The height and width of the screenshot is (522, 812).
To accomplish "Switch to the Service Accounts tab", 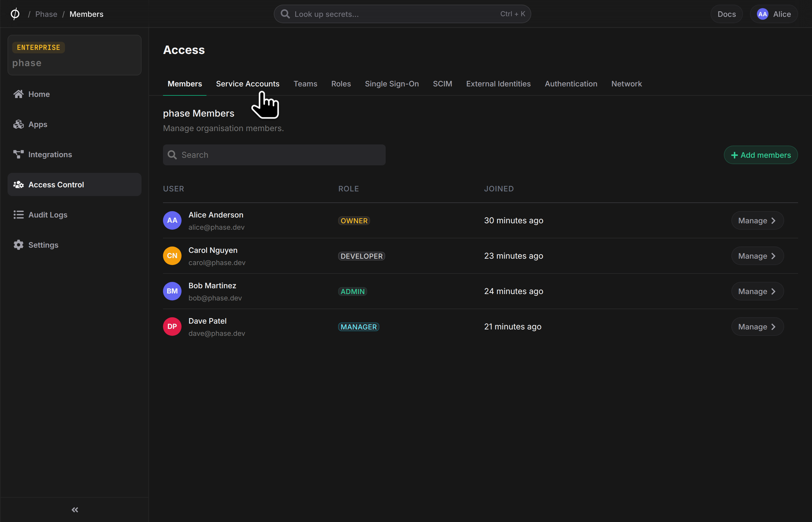I will tap(248, 84).
